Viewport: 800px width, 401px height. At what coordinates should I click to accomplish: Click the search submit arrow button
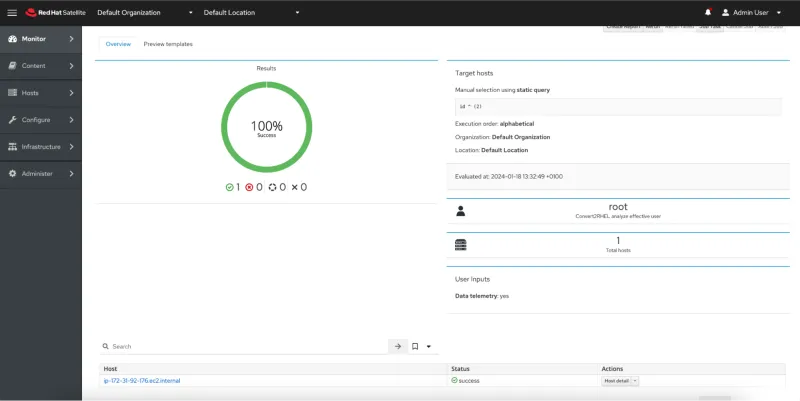coord(398,346)
